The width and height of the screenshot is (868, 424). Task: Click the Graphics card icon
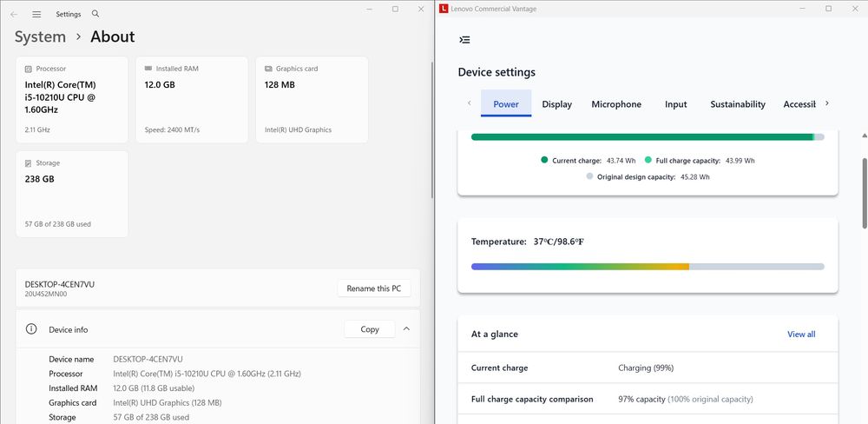pyautogui.click(x=268, y=69)
